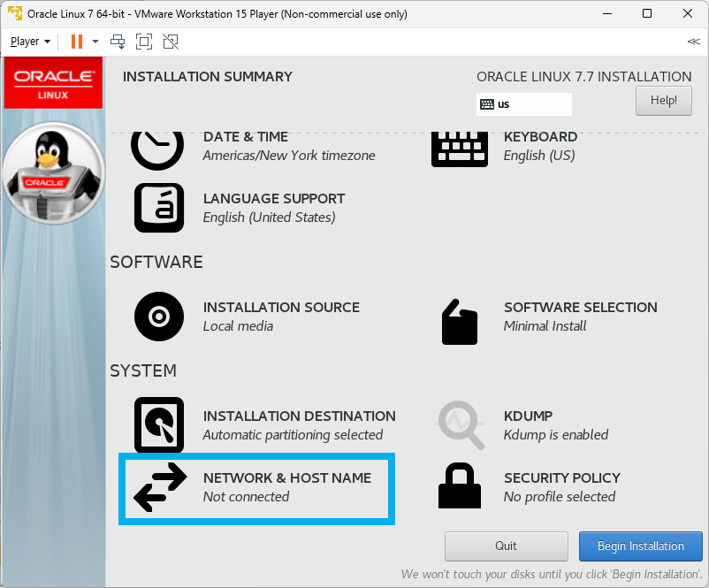709x588 pixels.
Task: Click the Kdump magnifier icon
Action: click(460, 425)
